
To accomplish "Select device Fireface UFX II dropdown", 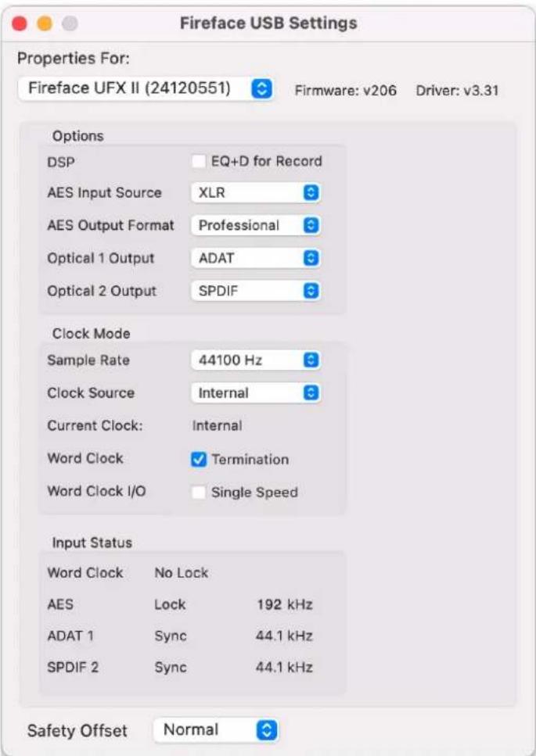I will (x=146, y=88).
